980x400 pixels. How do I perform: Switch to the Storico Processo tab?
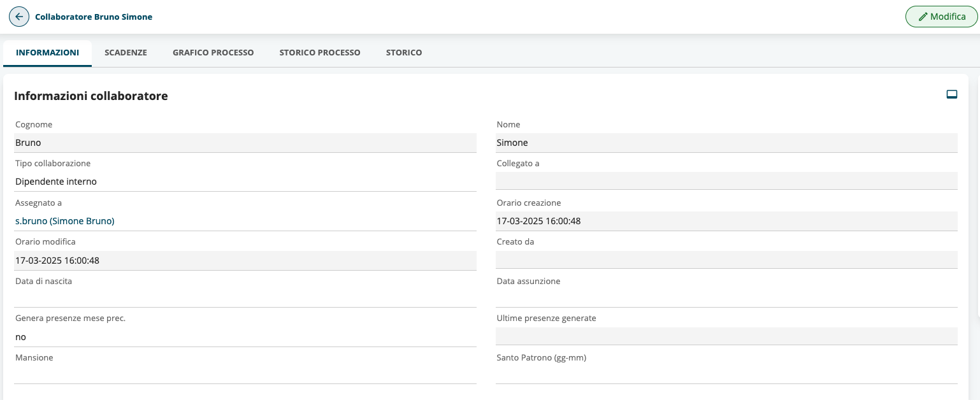click(x=320, y=53)
